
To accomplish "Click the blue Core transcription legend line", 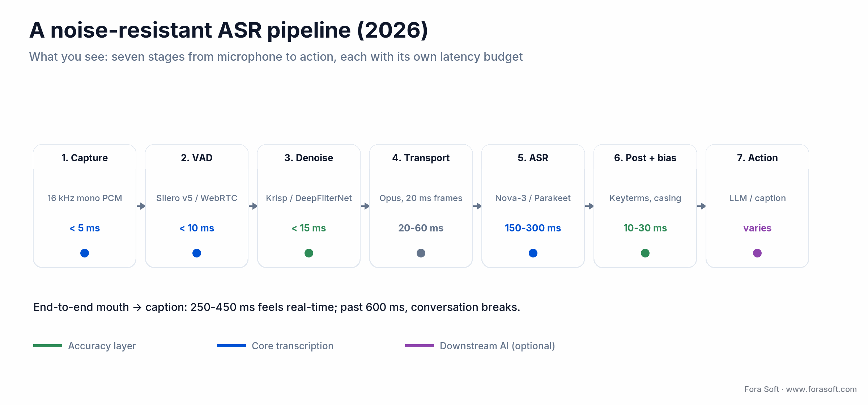I will tap(231, 346).
